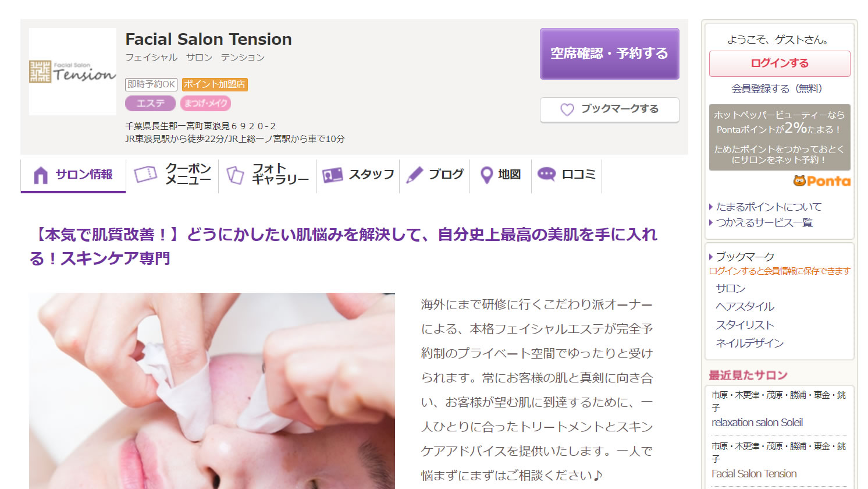Click the staff ID card icon
Screen dimensions: 868x489
pos(332,175)
